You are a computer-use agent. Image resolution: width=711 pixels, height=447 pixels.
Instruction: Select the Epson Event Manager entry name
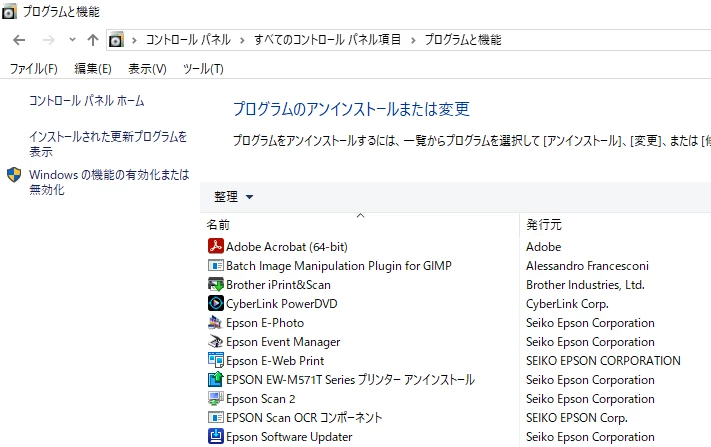point(283,342)
